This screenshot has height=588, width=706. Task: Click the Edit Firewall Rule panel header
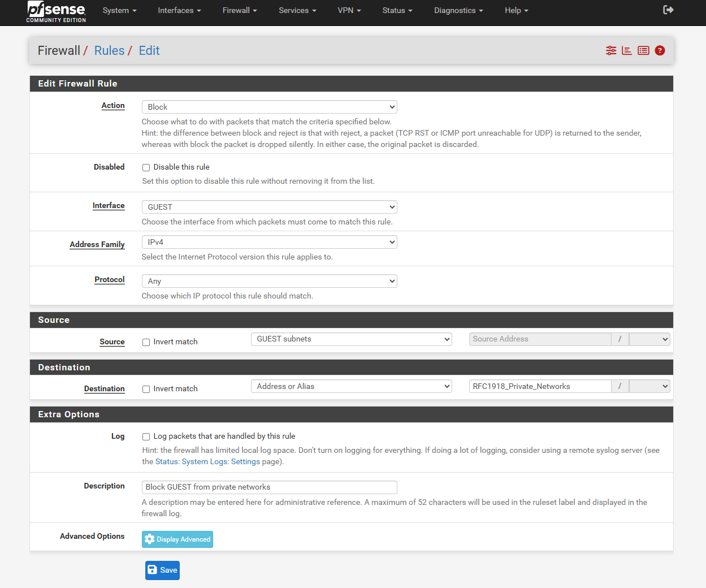pos(351,84)
